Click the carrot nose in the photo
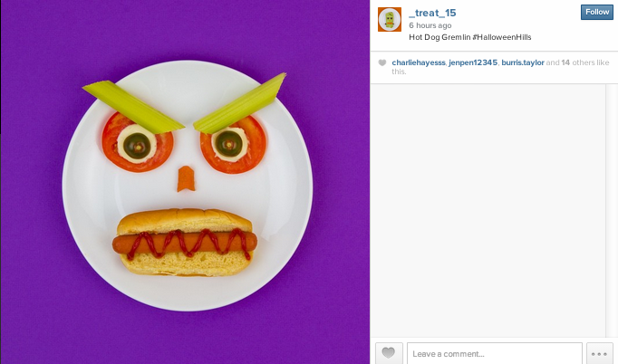 coord(186,179)
